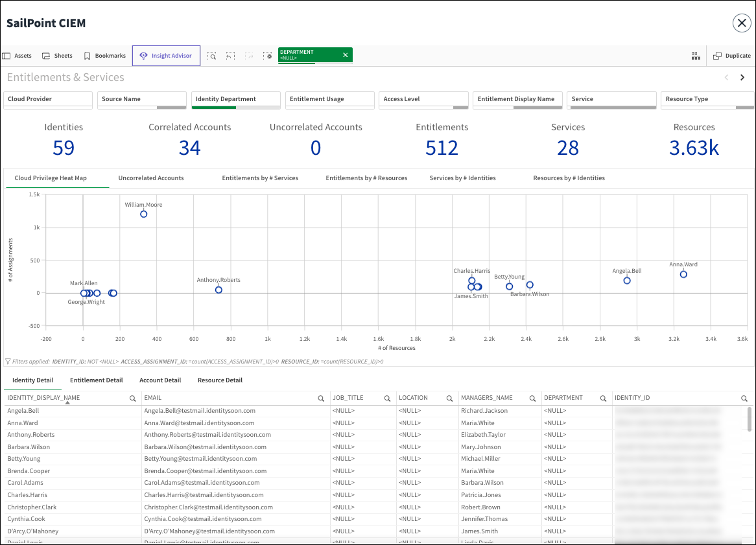Switch to Services by # Identities tab
Screen dimensions: 756x545
point(462,178)
